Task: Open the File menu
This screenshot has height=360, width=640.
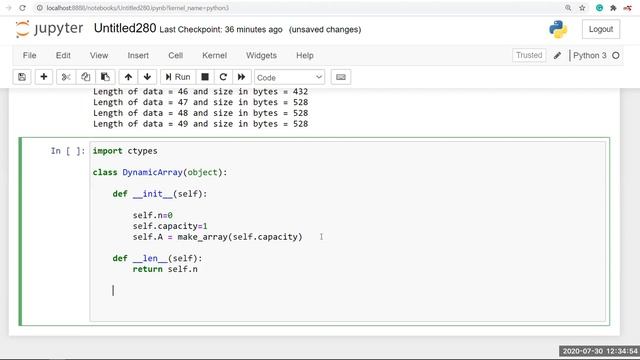Action: (x=29, y=56)
